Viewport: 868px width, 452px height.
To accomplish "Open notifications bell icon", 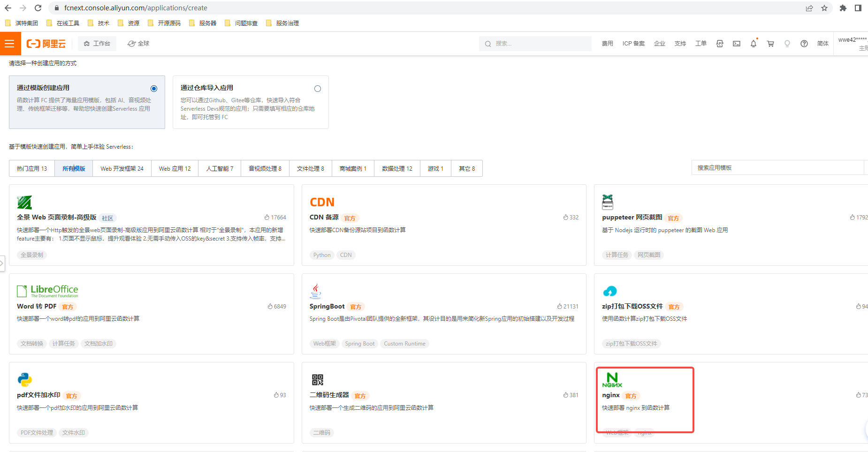I will click(x=754, y=44).
